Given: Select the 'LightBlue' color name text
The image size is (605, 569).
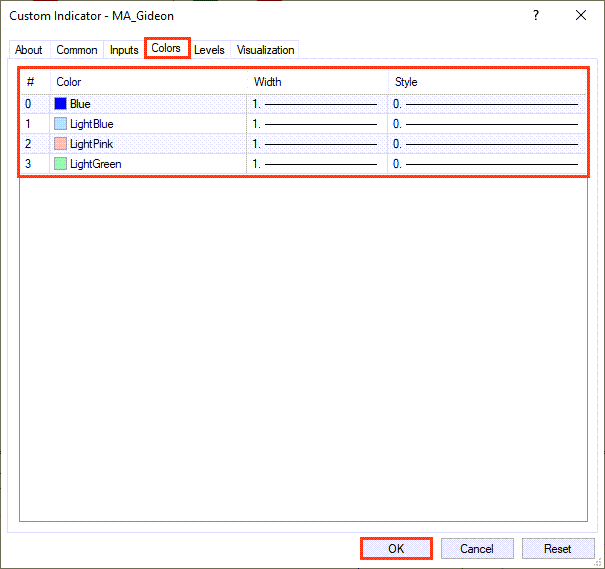Looking at the screenshot, I should pos(92,124).
